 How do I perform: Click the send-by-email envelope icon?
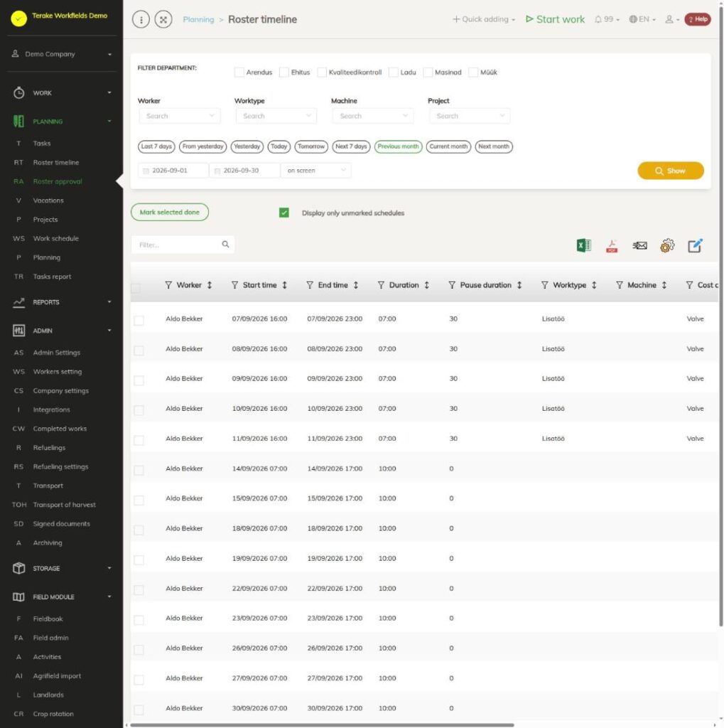pos(639,245)
